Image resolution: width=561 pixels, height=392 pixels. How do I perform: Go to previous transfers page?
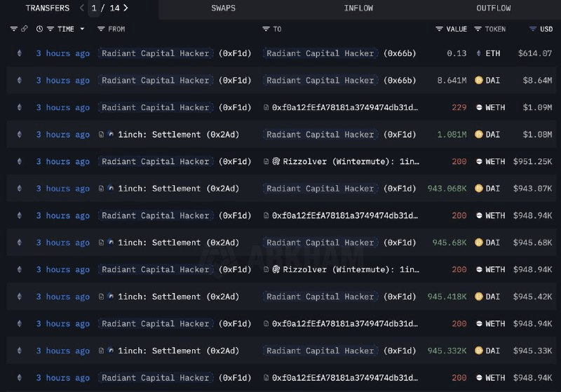point(81,8)
